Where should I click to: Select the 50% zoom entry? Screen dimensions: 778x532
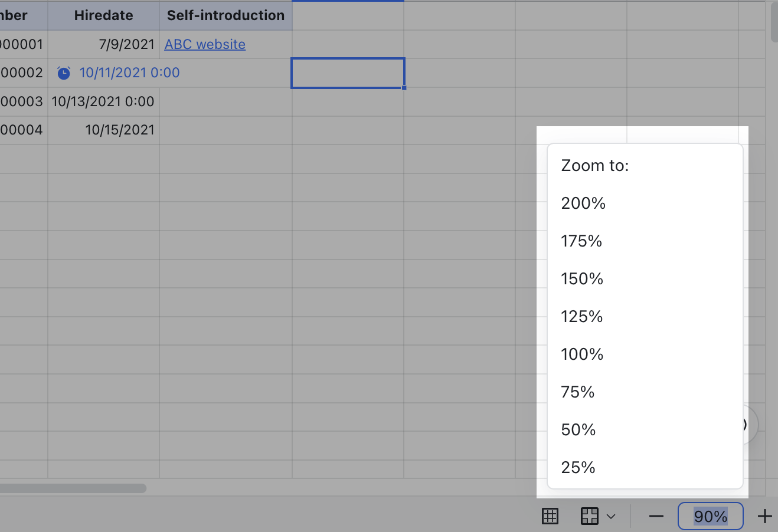click(x=578, y=430)
